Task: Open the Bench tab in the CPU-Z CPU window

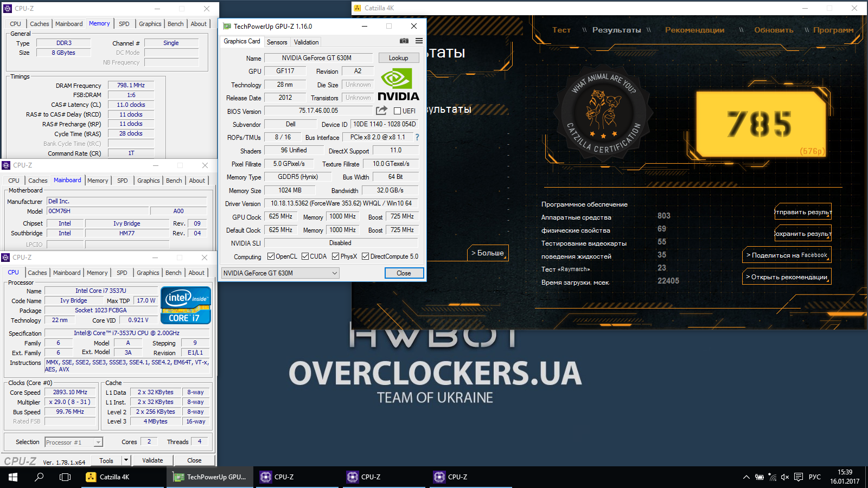Action: pyautogui.click(x=174, y=273)
